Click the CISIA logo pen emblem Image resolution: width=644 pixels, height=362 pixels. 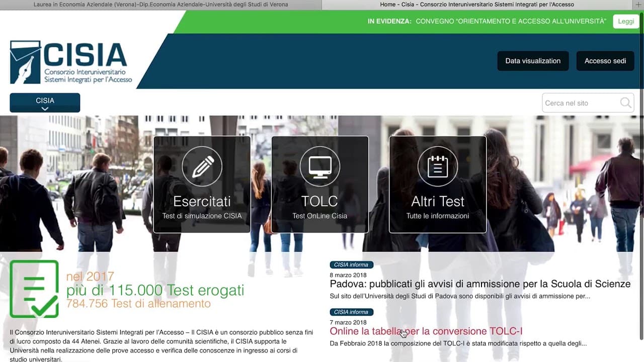(x=25, y=62)
